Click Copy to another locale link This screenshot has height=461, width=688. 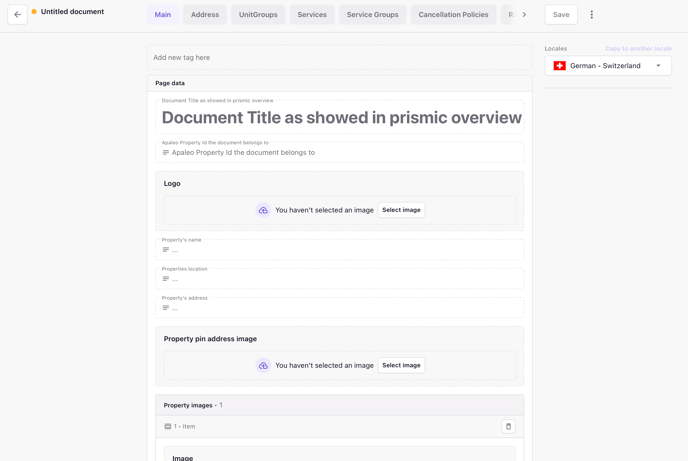(638, 49)
